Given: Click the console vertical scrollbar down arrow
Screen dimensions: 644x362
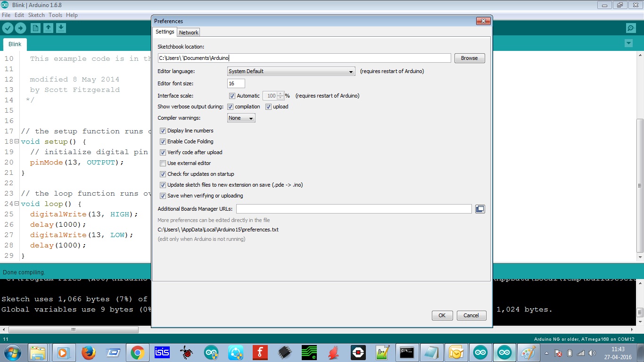Looking at the screenshot, I should point(640,321).
